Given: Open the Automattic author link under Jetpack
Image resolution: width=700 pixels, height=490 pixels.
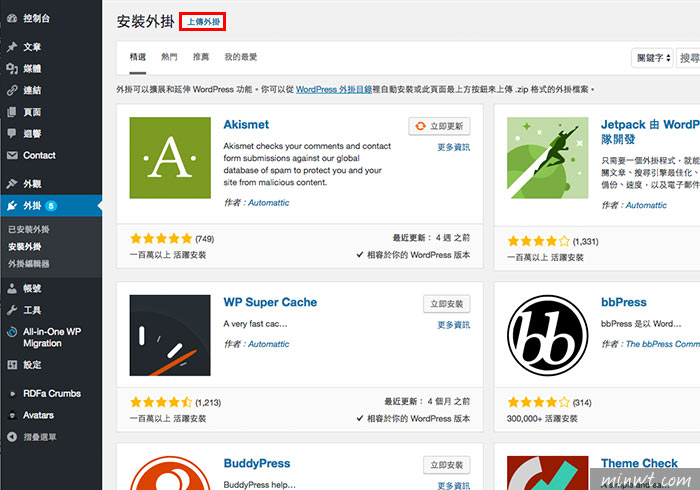Looking at the screenshot, I should point(646,205).
